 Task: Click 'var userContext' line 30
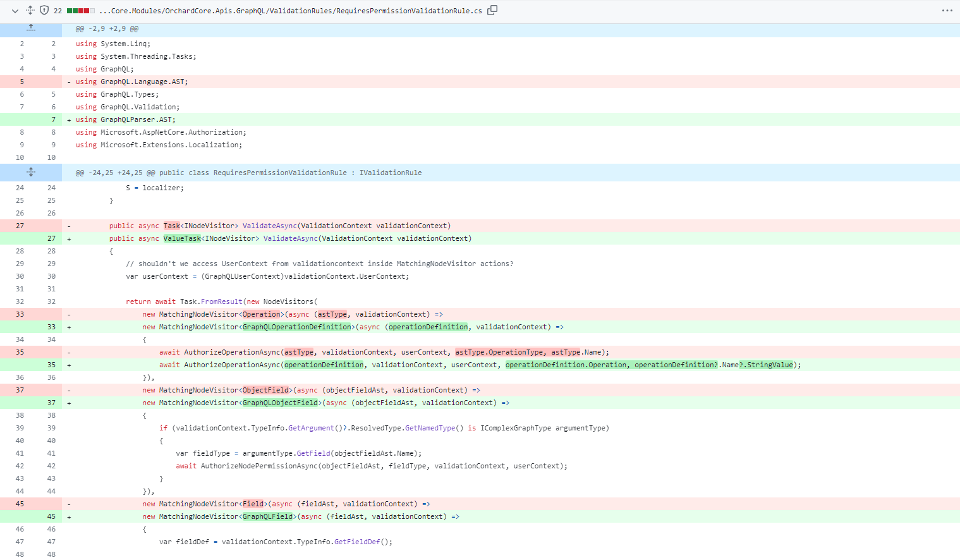coord(267,276)
